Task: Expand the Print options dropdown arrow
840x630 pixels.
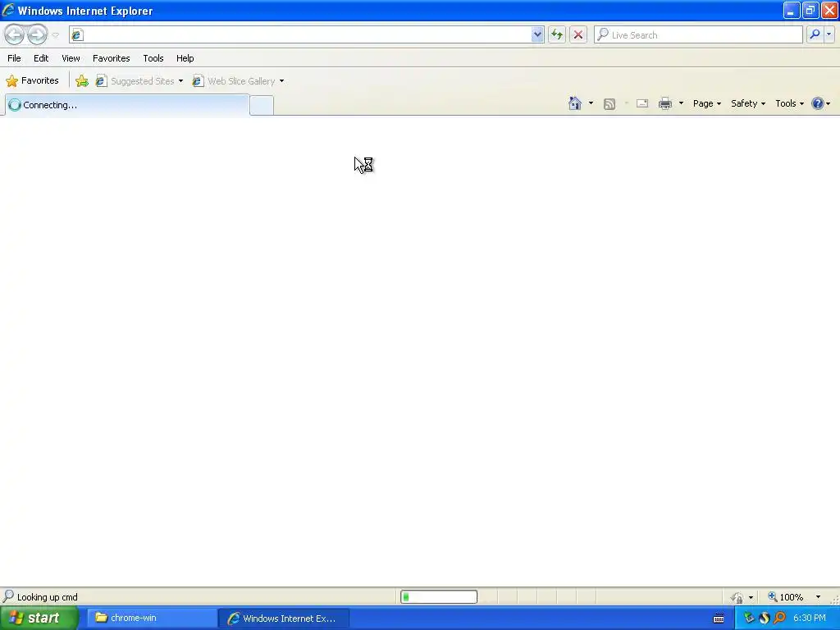Action: 681,103
